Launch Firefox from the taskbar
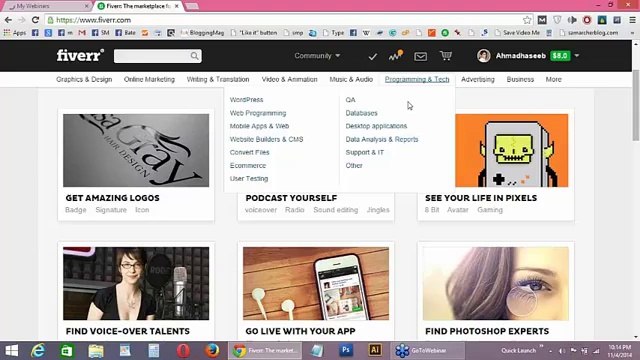This screenshot has width=640, height=360. coord(212,350)
